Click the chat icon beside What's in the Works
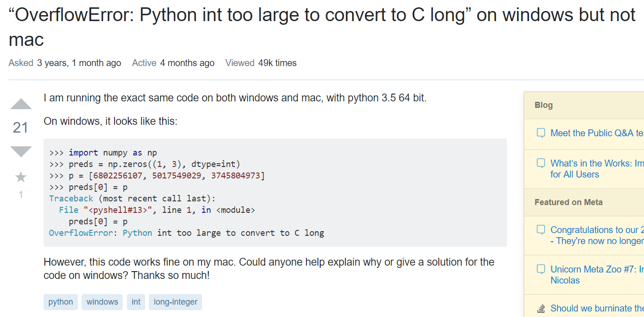The image size is (644, 317). pyautogui.click(x=540, y=163)
